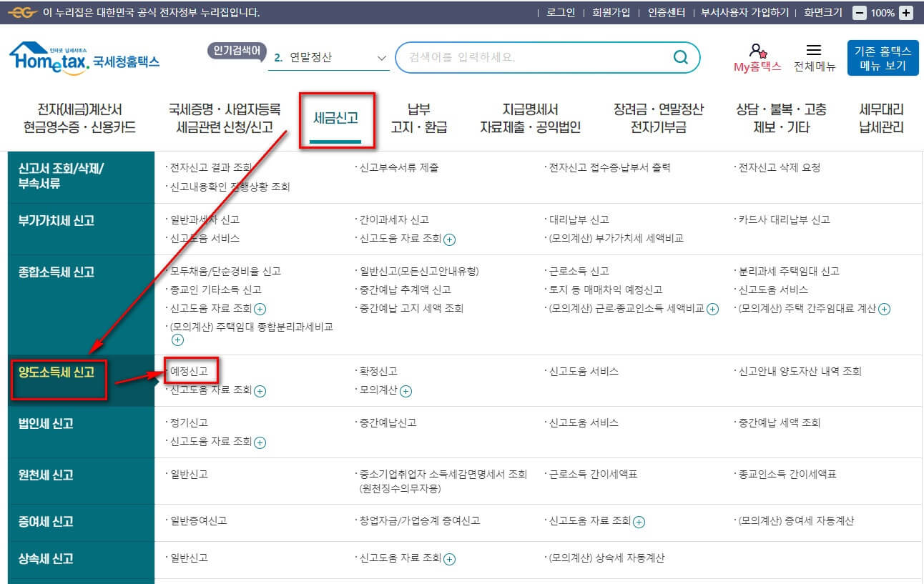Click the search magnifier icon
The height and width of the screenshot is (584, 924).
pos(680,57)
